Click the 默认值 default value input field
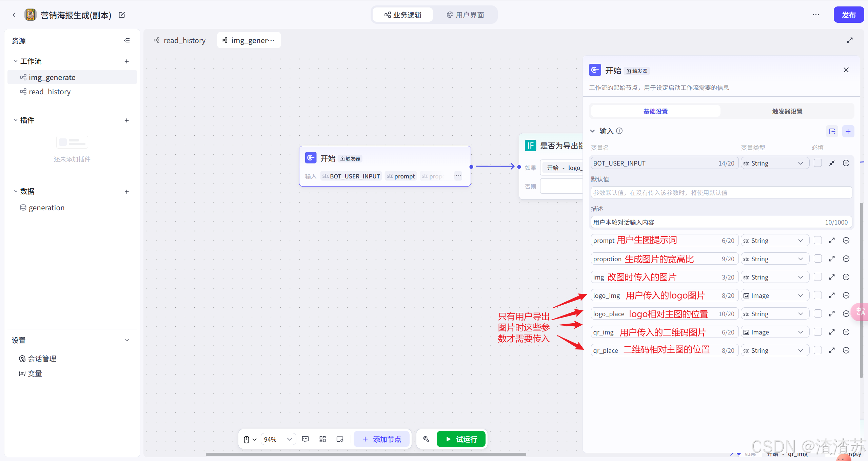 [x=721, y=193]
